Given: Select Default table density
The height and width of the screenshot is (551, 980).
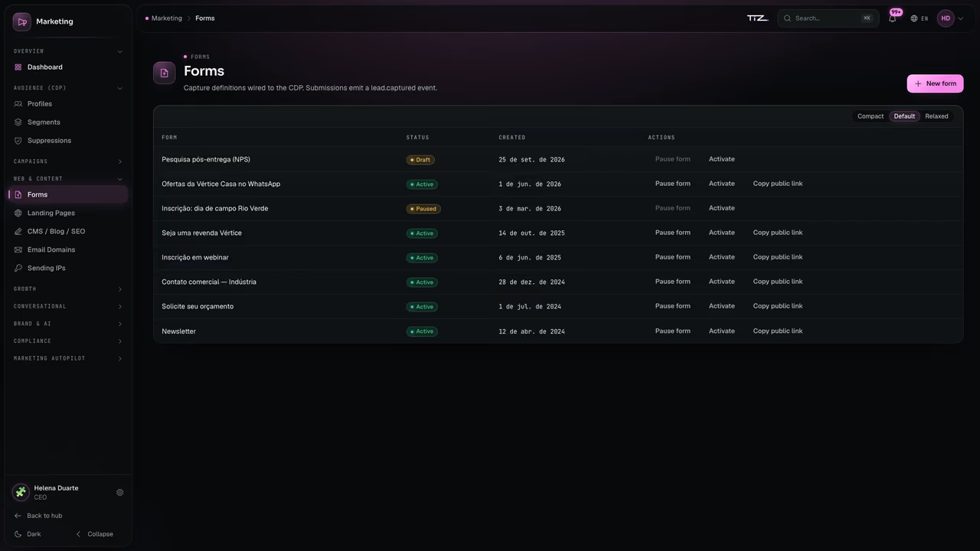Looking at the screenshot, I should tap(904, 116).
